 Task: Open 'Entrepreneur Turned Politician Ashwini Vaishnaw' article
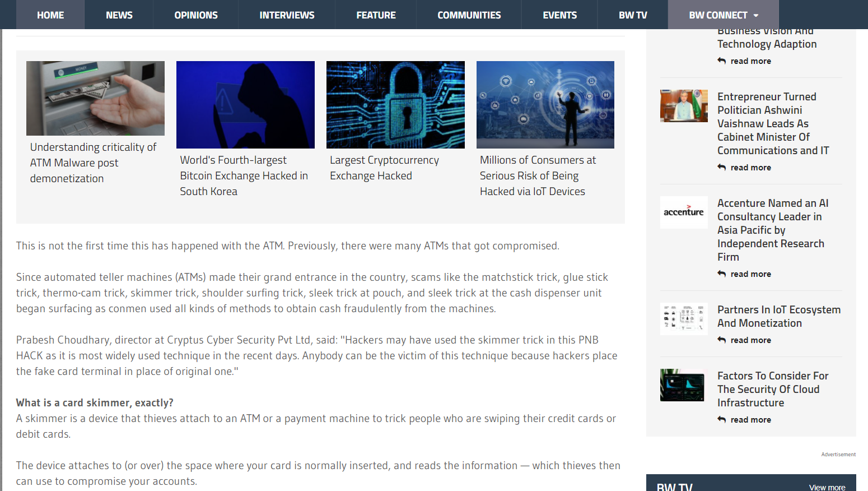[773, 123]
